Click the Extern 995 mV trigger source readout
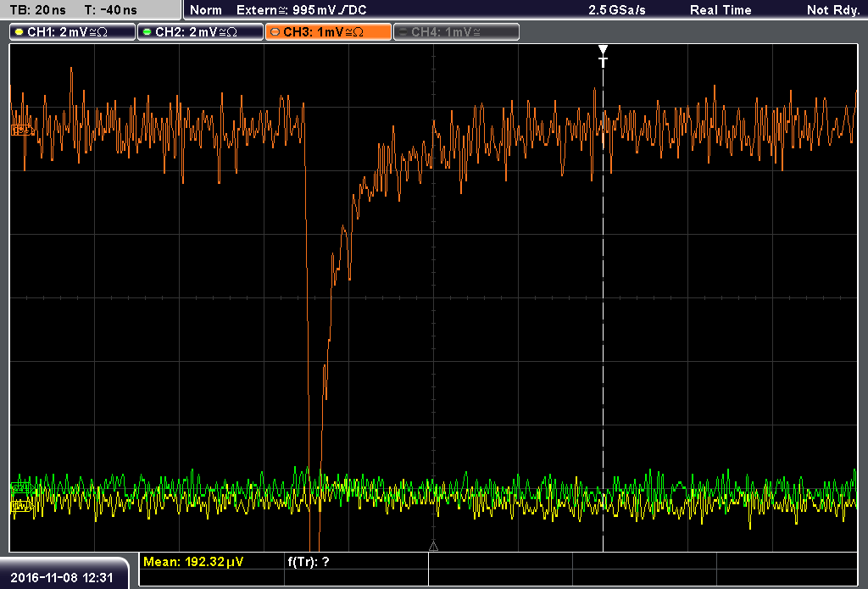868x589 pixels. coord(301,10)
